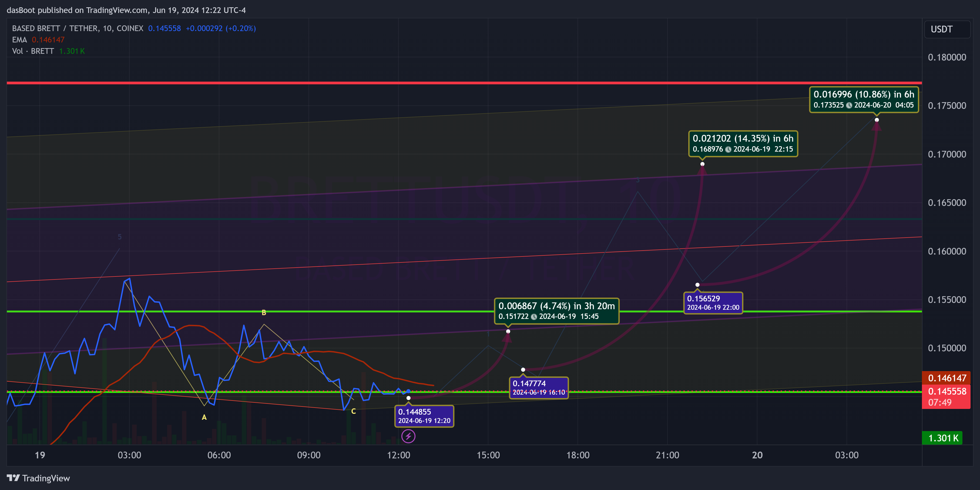
Task: Click the white endpoint dot below the 10.86% forecast label
Action: click(x=877, y=120)
